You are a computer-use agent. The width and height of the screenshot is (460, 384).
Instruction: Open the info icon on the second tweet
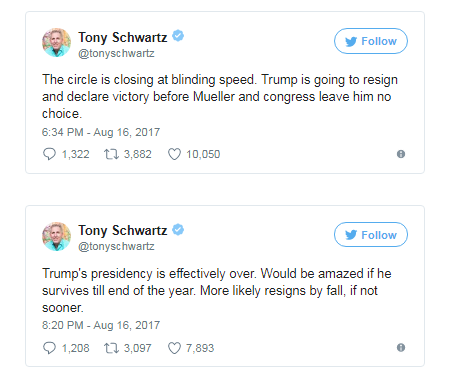point(401,348)
